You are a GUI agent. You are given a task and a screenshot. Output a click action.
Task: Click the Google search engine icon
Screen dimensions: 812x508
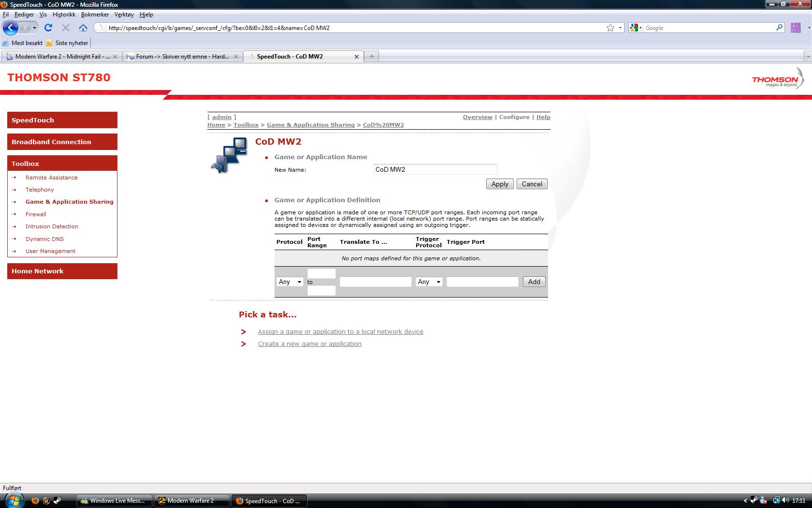634,28
